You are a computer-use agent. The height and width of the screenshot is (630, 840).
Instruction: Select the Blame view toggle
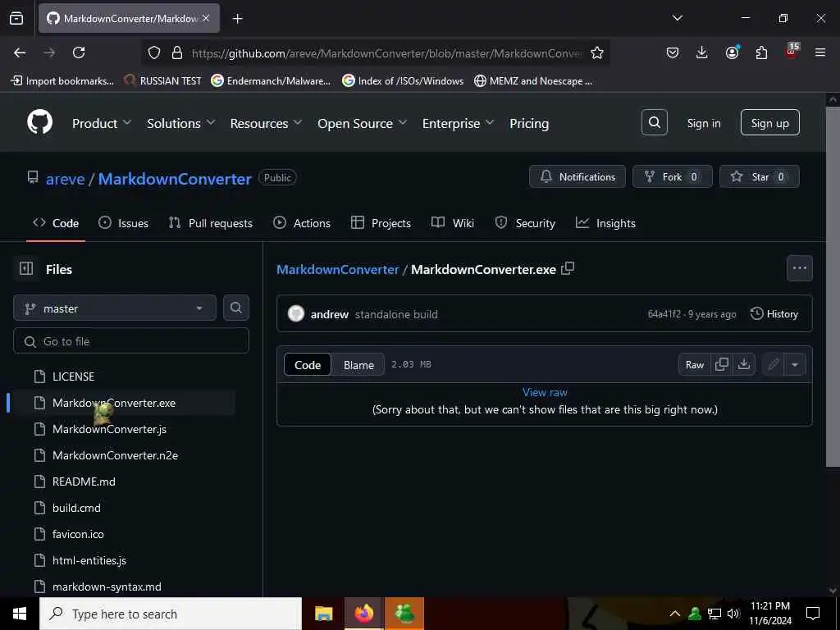tap(358, 364)
